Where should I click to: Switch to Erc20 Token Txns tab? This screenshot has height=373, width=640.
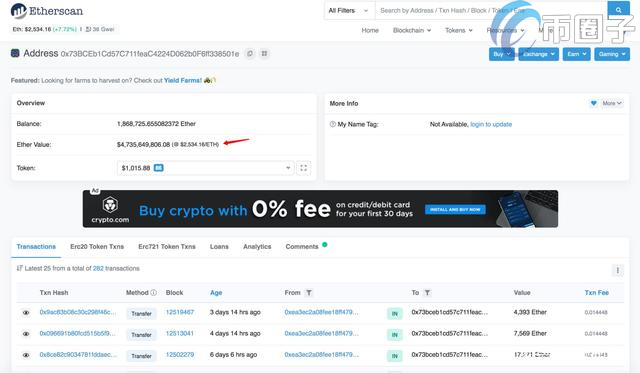tap(97, 246)
